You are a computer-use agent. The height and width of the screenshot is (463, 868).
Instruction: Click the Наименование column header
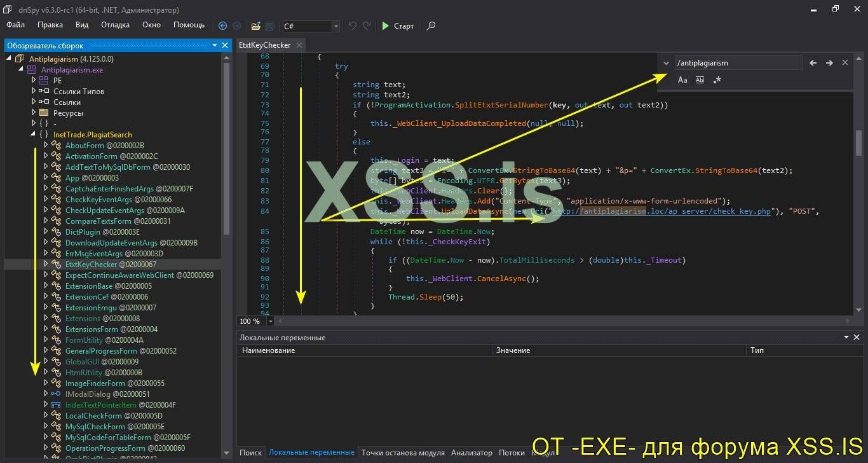click(x=364, y=350)
